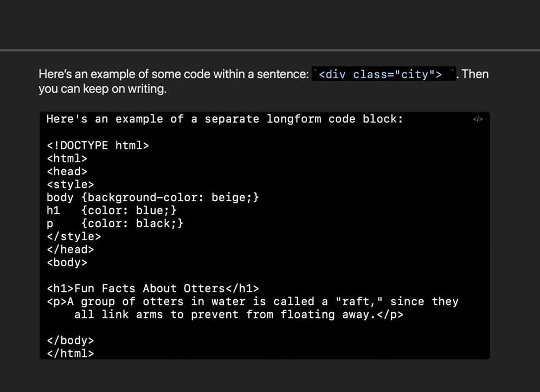Image resolution: width=540 pixels, height=392 pixels.
Task: Click the <!DOCTYPE html> line
Action: [x=98, y=145]
